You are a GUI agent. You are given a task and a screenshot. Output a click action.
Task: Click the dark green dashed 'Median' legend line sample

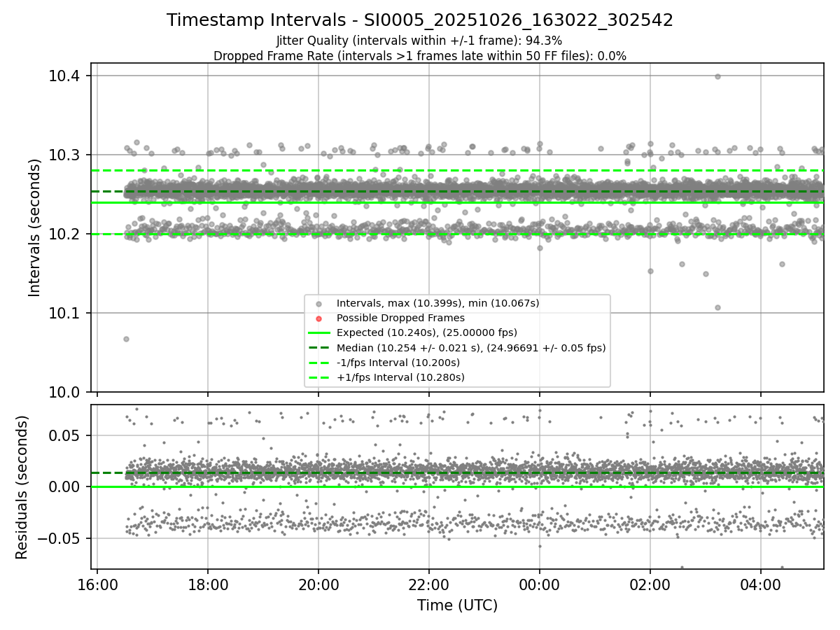(319, 347)
